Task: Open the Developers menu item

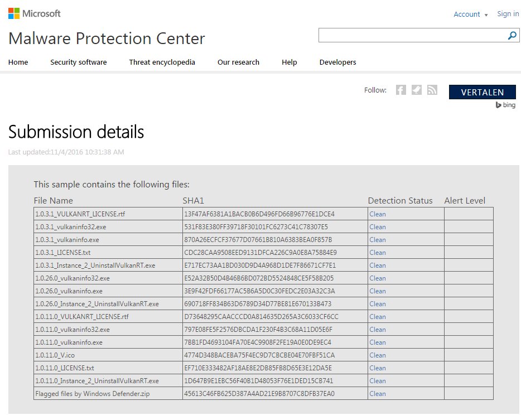Action: (337, 62)
